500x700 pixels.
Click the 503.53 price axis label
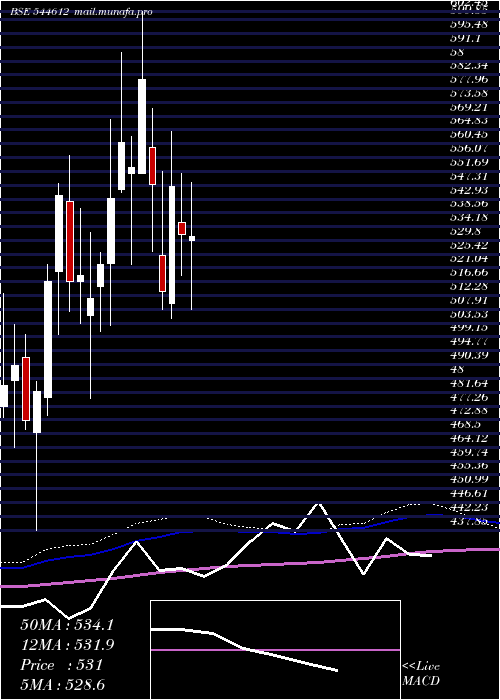tap(468, 314)
